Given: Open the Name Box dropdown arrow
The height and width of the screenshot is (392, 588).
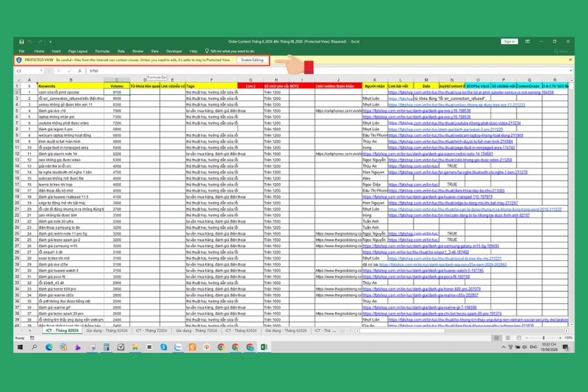Looking at the screenshot, I should (x=41, y=71).
